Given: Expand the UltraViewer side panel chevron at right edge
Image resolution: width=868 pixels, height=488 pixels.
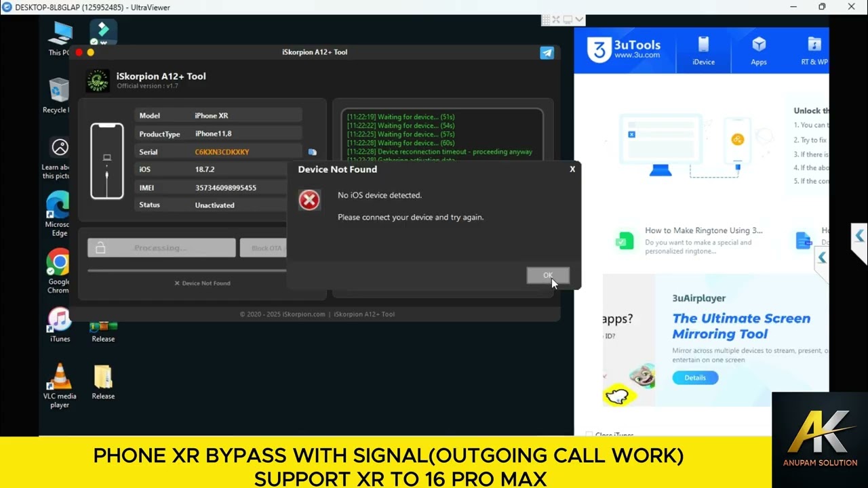Looking at the screenshot, I should point(860,236).
